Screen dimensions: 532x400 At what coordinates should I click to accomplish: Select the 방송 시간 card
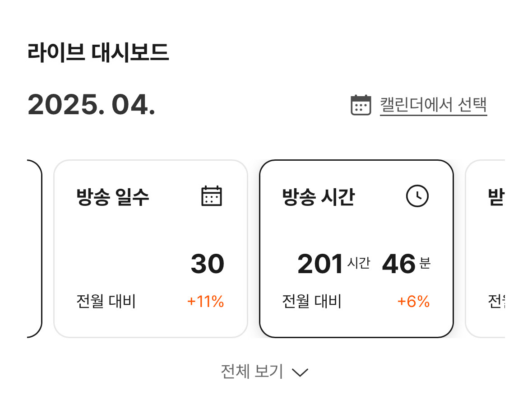[356, 249]
